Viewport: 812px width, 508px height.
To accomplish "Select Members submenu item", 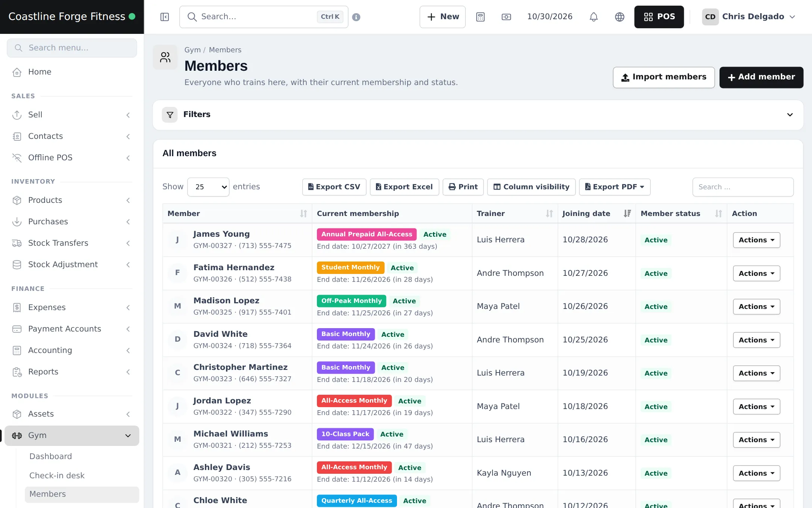I will 82,494.
